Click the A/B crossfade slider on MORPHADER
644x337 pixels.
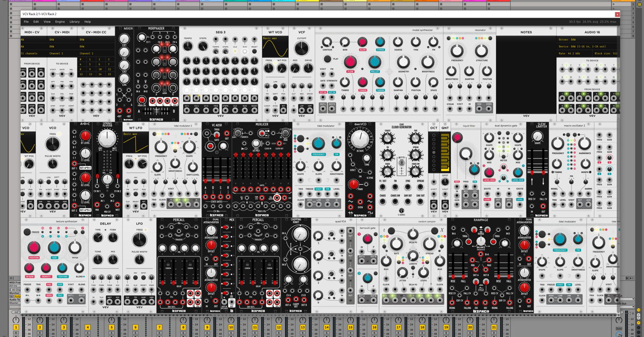pyautogui.click(x=157, y=111)
